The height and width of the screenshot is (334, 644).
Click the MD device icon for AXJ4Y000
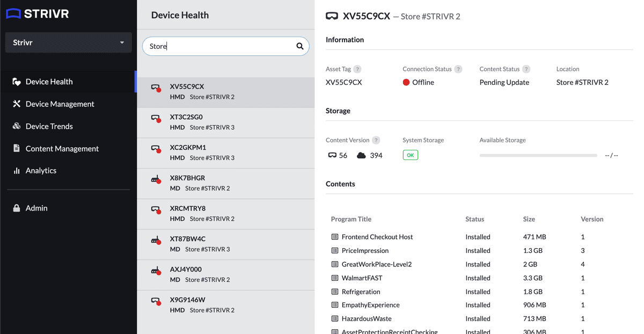[x=156, y=271]
